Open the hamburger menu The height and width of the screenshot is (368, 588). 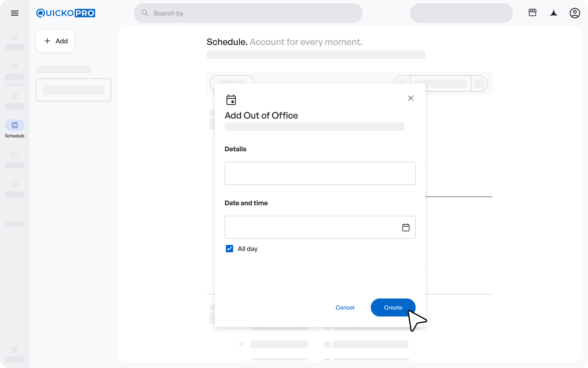pos(15,13)
